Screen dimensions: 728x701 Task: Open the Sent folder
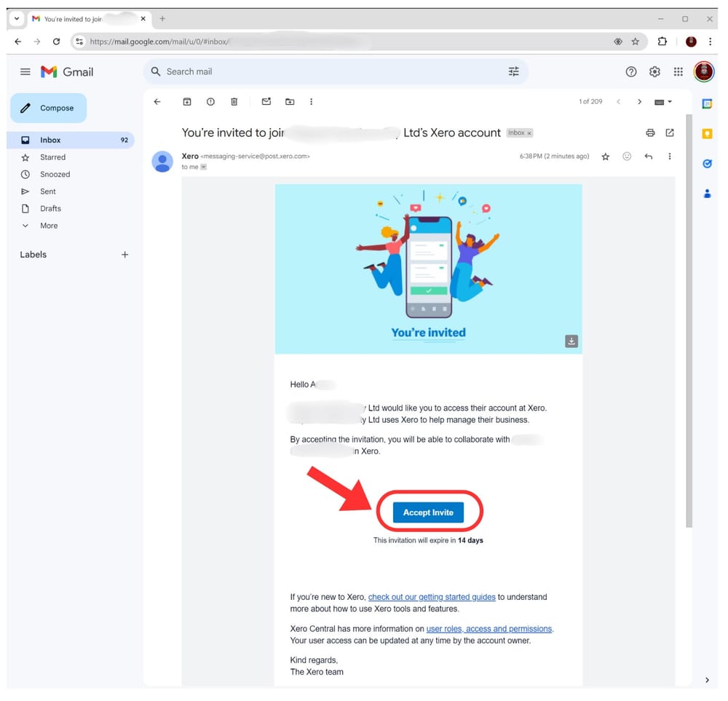[48, 191]
